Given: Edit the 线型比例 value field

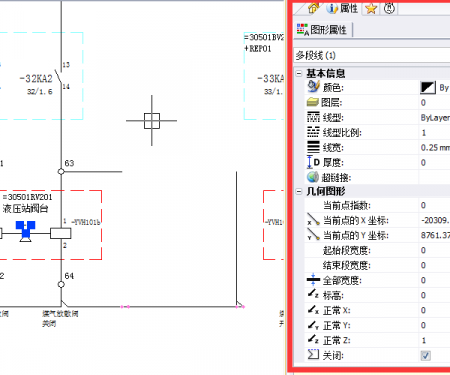Looking at the screenshot, I should point(435,133).
